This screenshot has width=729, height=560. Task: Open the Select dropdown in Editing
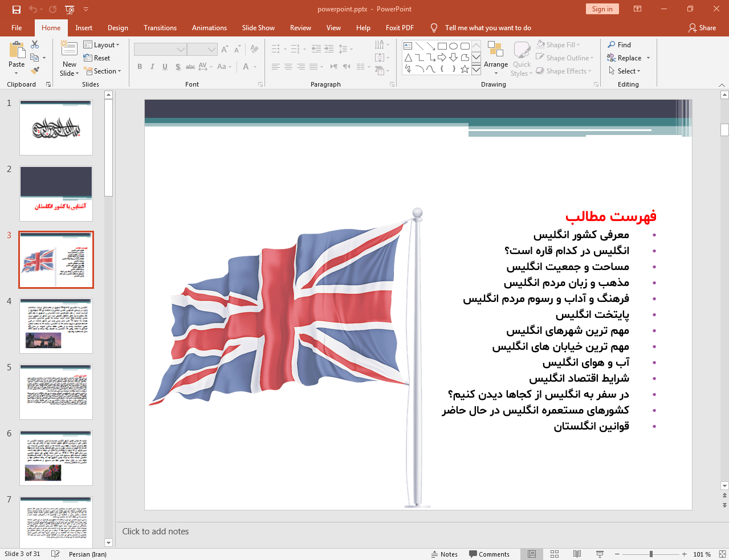point(625,71)
